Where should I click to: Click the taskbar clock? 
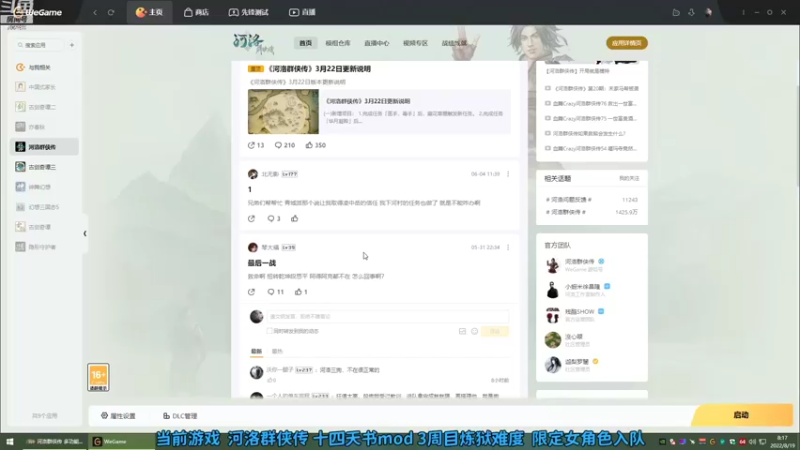pyautogui.click(x=784, y=442)
